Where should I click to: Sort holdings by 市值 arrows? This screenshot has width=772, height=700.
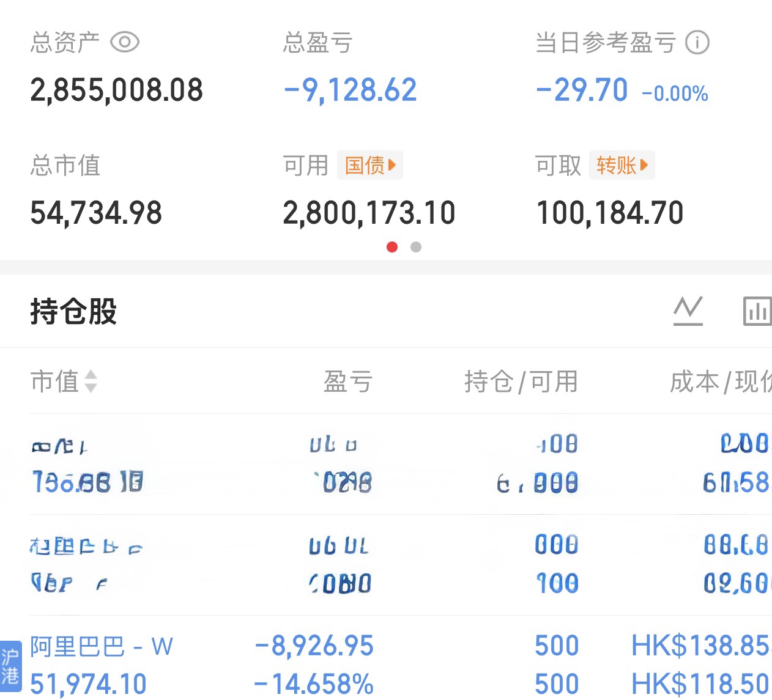pyautogui.click(x=91, y=381)
